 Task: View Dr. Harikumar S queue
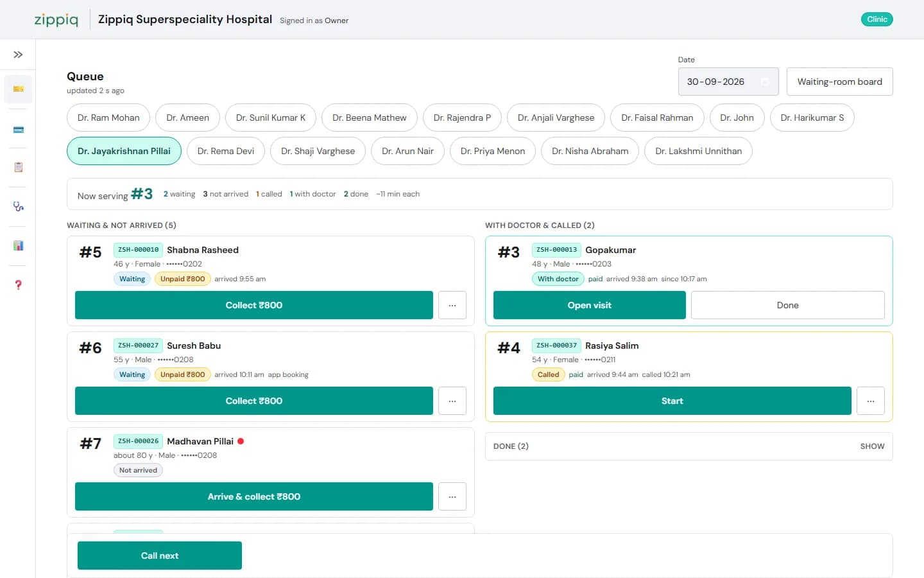(x=812, y=118)
